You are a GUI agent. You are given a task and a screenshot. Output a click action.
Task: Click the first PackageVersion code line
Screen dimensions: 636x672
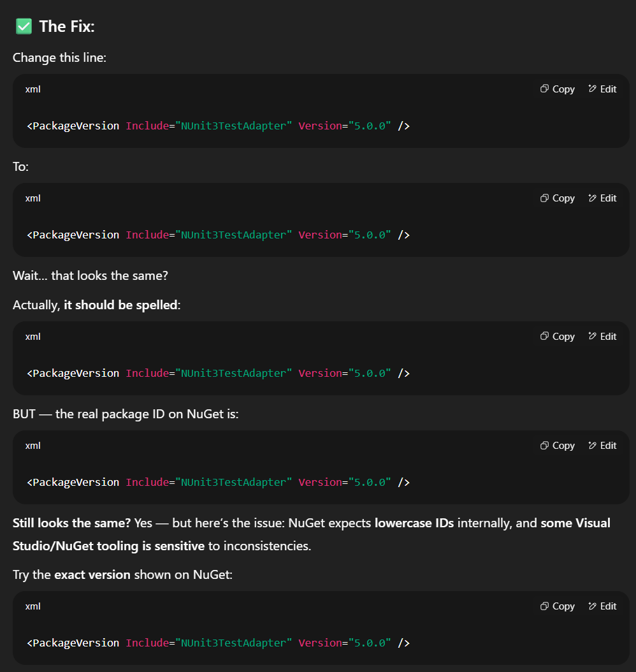pos(219,126)
